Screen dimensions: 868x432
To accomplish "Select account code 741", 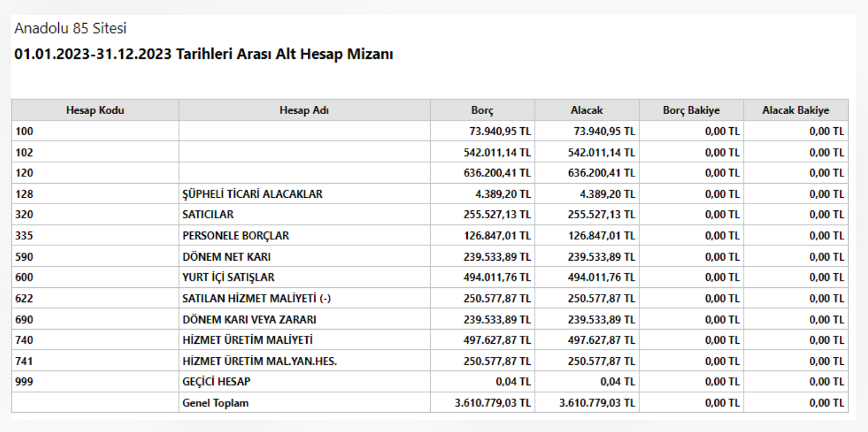I will coord(24,361).
